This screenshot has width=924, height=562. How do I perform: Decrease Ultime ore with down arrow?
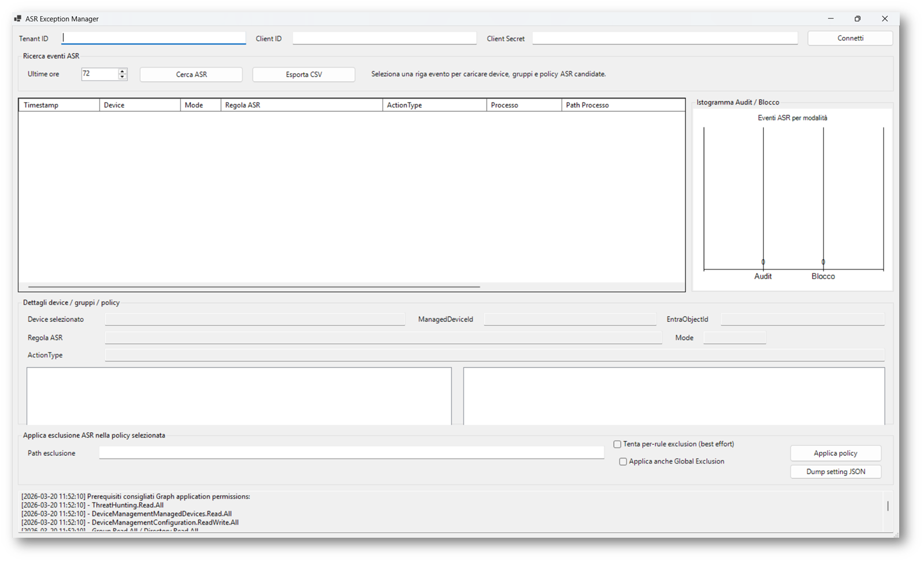coord(123,77)
